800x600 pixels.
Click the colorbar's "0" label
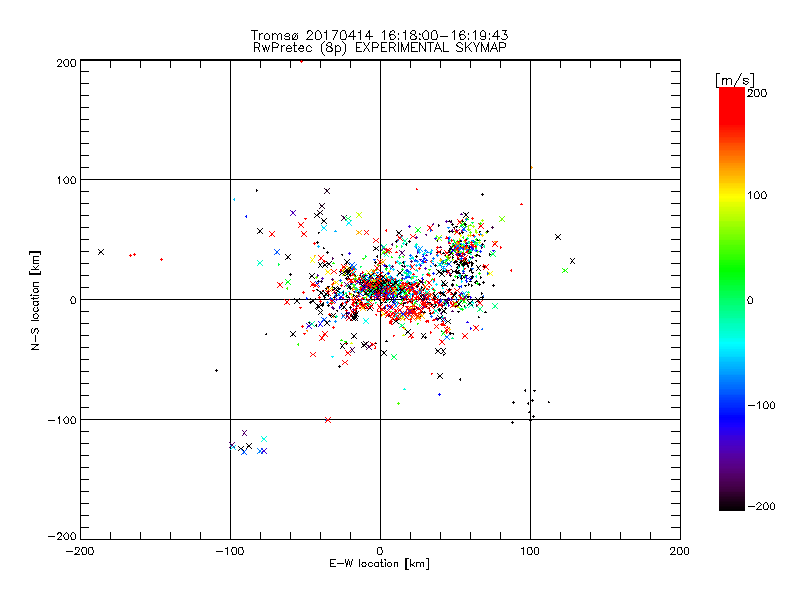(750, 300)
